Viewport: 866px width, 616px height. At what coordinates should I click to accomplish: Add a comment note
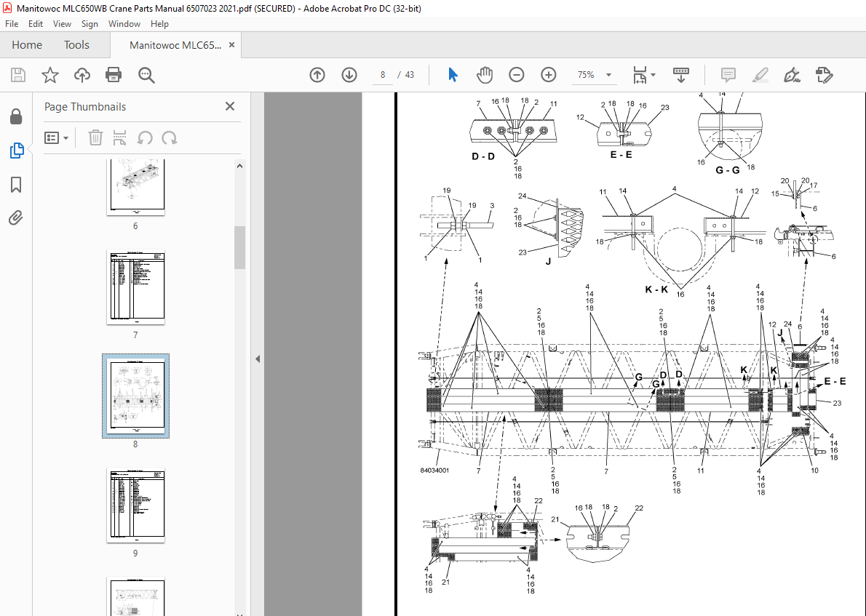click(x=728, y=75)
